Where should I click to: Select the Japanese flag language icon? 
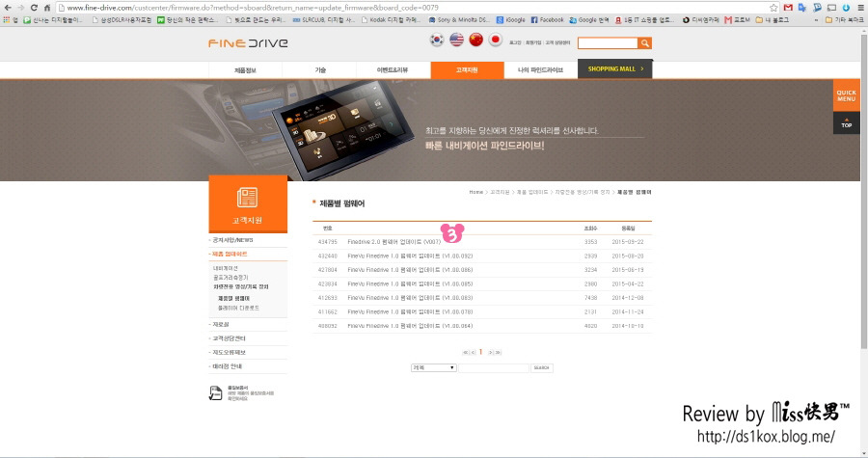coord(496,40)
